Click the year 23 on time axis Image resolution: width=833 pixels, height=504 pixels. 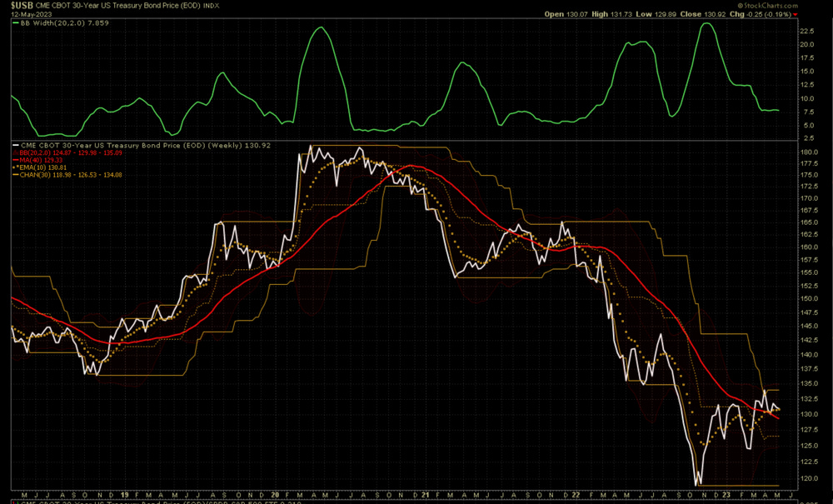pos(726,495)
